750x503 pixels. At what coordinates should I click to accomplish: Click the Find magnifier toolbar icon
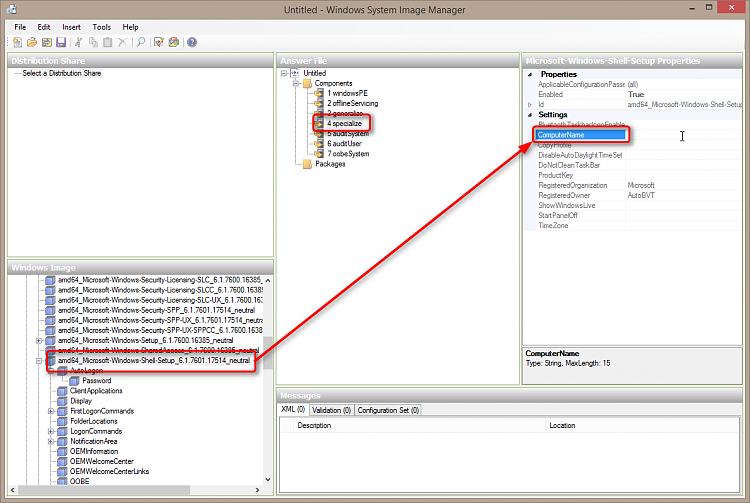point(141,43)
